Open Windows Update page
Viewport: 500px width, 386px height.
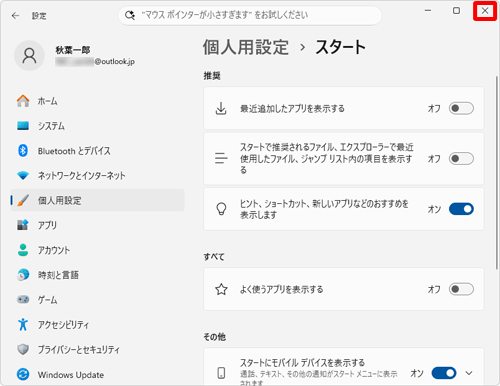tap(98, 374)
